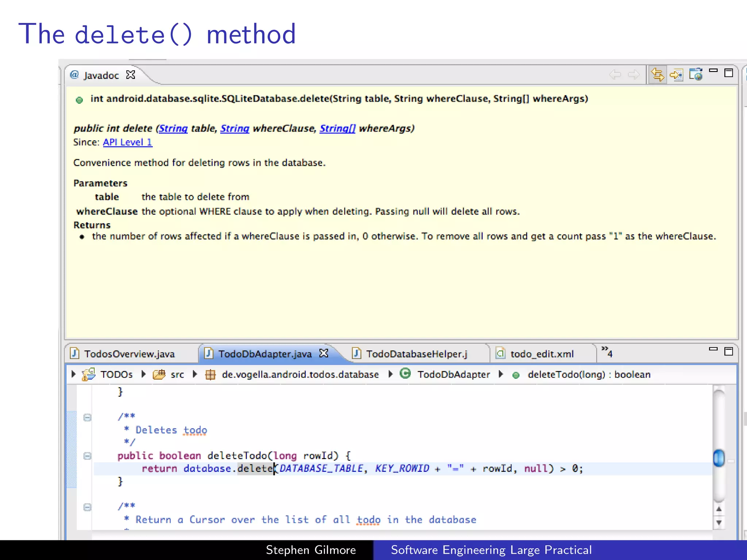The width and height of the screenshot is (747, 560).
Task: Expand breadcrumb arrow before TodoDbAdapter
Action: pos(390,374)
